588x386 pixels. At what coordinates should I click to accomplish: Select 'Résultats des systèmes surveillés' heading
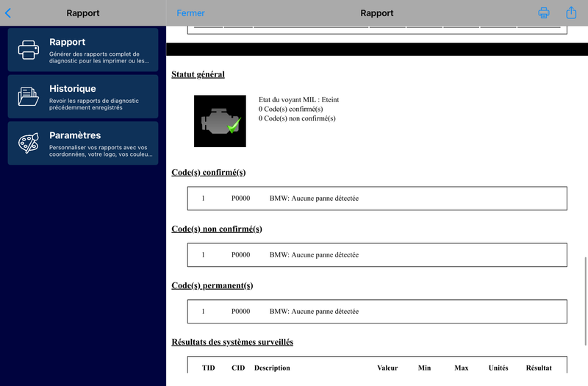[232, 342]
